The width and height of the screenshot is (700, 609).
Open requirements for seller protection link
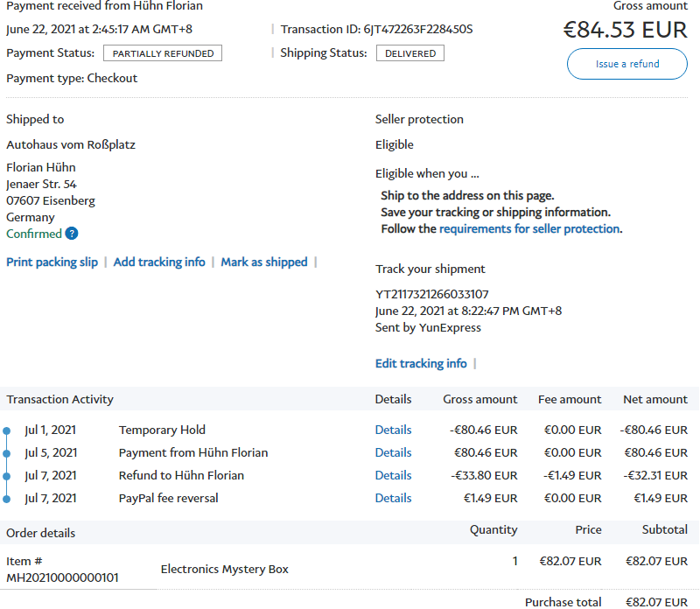(x=529, y=228)
